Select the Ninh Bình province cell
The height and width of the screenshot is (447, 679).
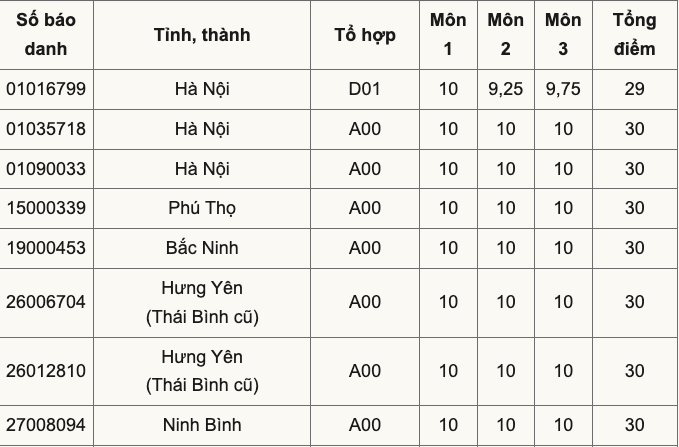click(202, 425)
